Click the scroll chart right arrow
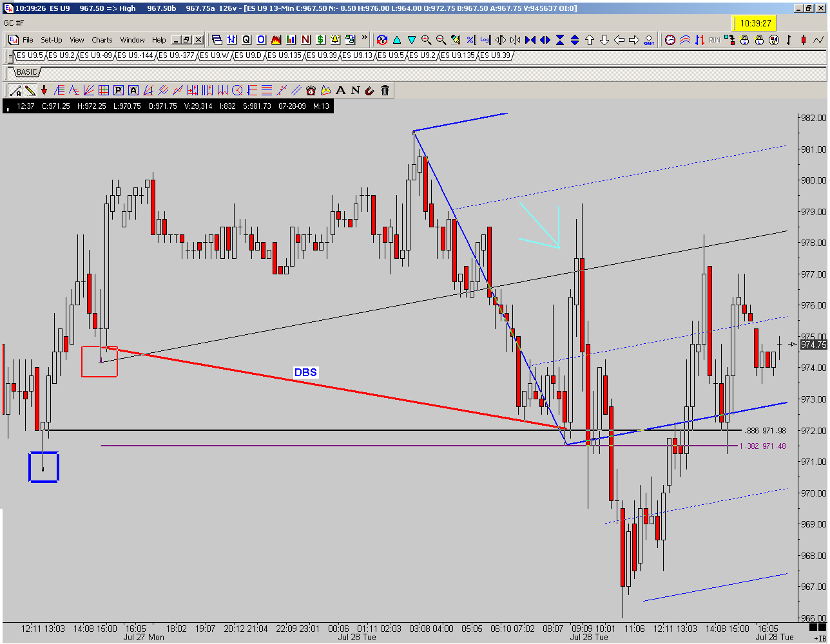Image resolution: width=830 pixels, height=644 pixels. (634, 39)
